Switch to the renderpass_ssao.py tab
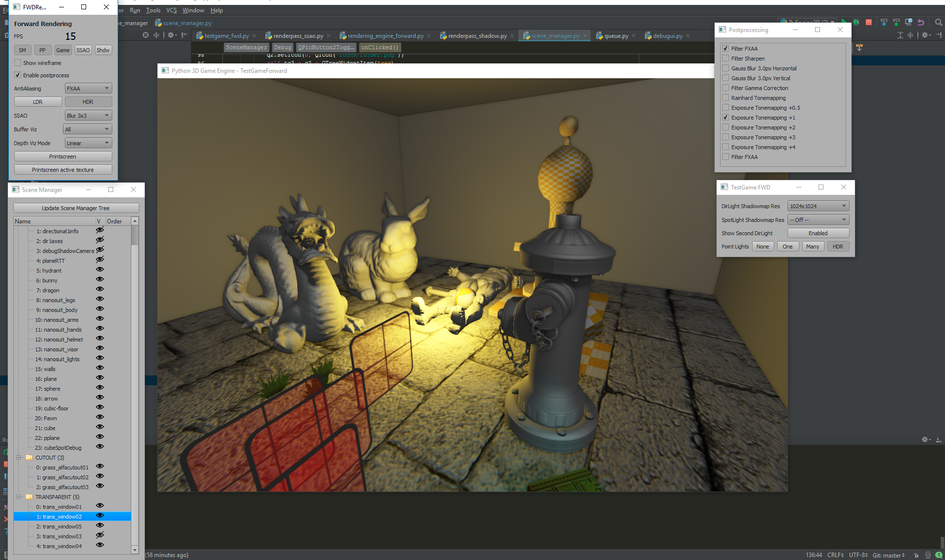This screenshot has width=945, height=560. point(298,36)
